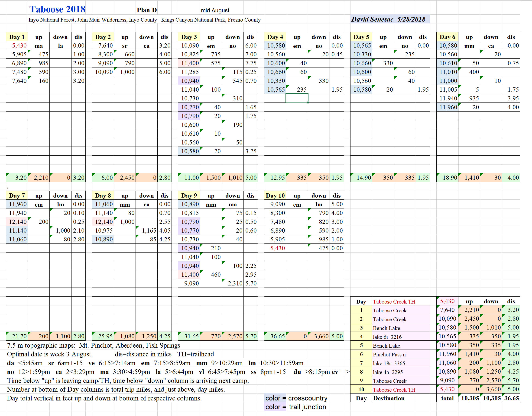
Task: Select the "Optimal date is week 3 August" note
Action: pos(50,354)
